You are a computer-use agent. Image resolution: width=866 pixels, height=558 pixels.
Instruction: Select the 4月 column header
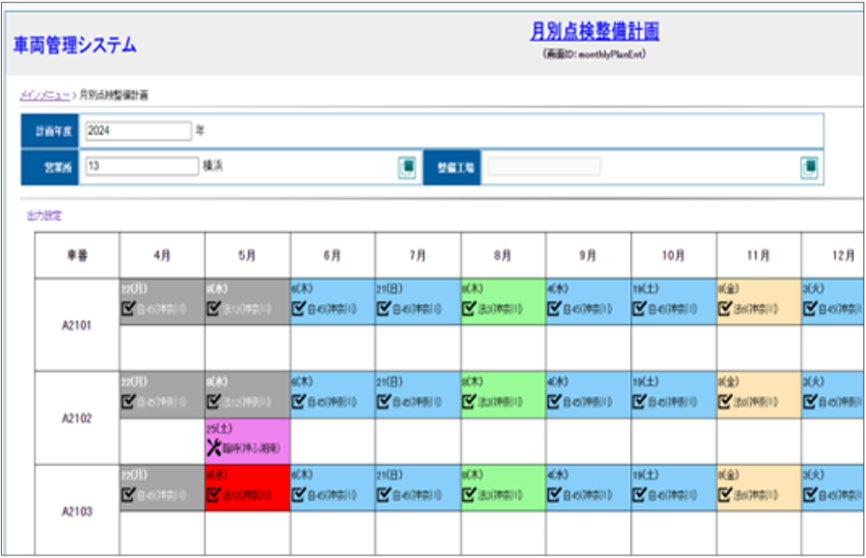click(162, 256)
